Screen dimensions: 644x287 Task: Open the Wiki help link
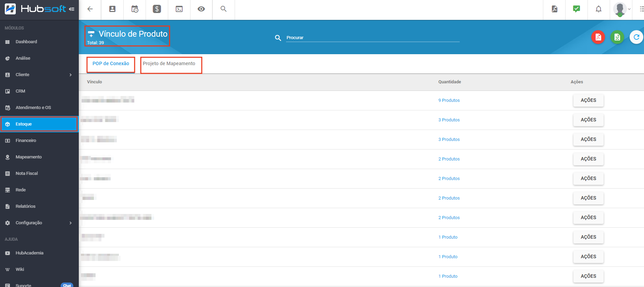[x=39, y=270]
